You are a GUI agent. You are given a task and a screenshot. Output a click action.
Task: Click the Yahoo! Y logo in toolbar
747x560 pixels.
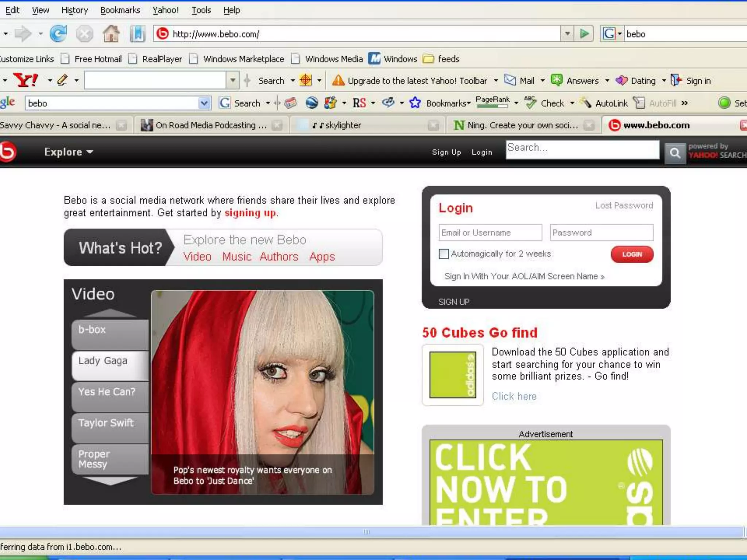26,80
